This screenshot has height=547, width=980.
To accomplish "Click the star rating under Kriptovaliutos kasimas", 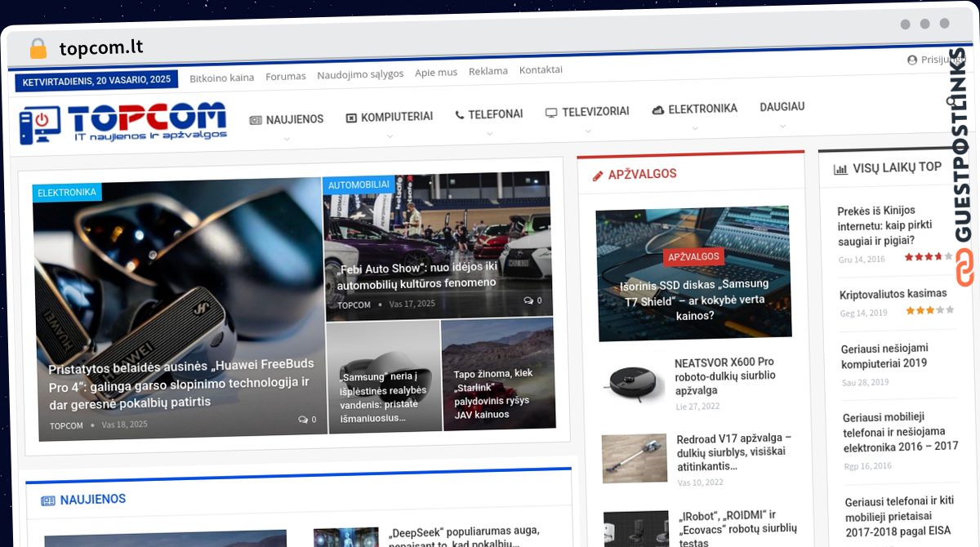I will pyautogui.click(x=930, y=310).
